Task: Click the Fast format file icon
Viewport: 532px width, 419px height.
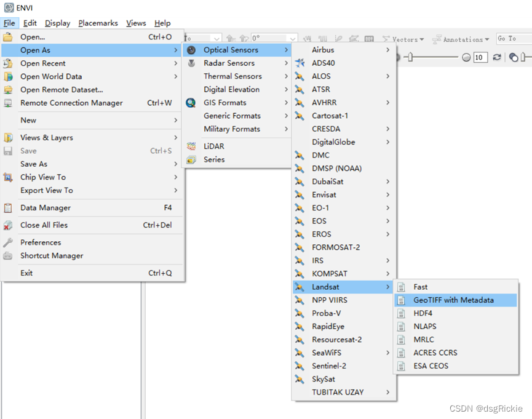Action: [x=401, y=287]
